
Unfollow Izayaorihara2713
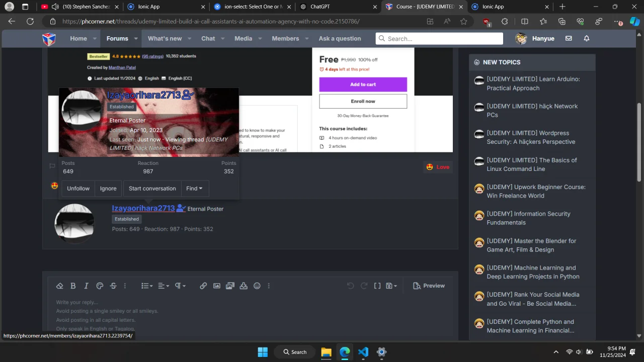pos(78,189)
